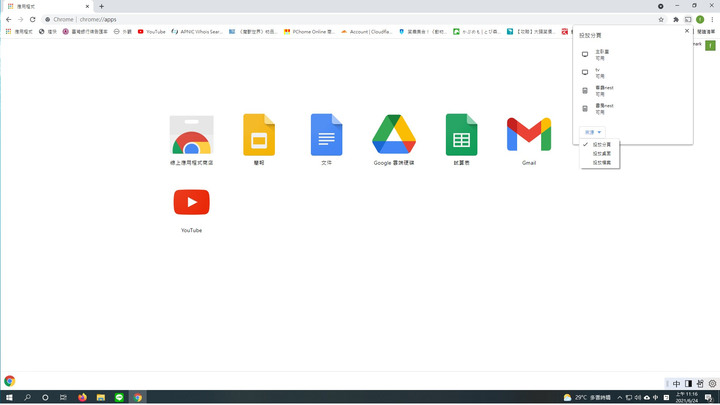This screenshot has height=405, width=720.
Task: Open the Windows Start menu
Action: [x=9, y=397]
